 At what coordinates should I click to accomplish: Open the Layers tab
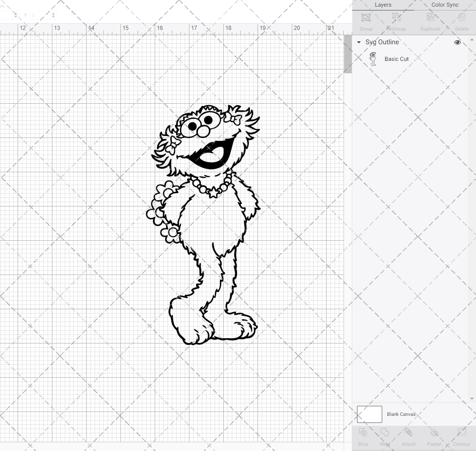[383, 5]
